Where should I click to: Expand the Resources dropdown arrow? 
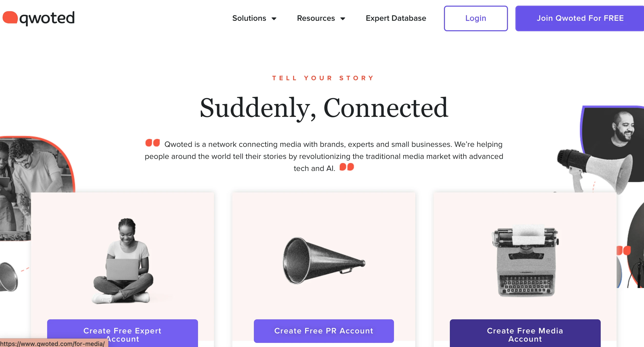pyautogui.click(x=343, y=18)
